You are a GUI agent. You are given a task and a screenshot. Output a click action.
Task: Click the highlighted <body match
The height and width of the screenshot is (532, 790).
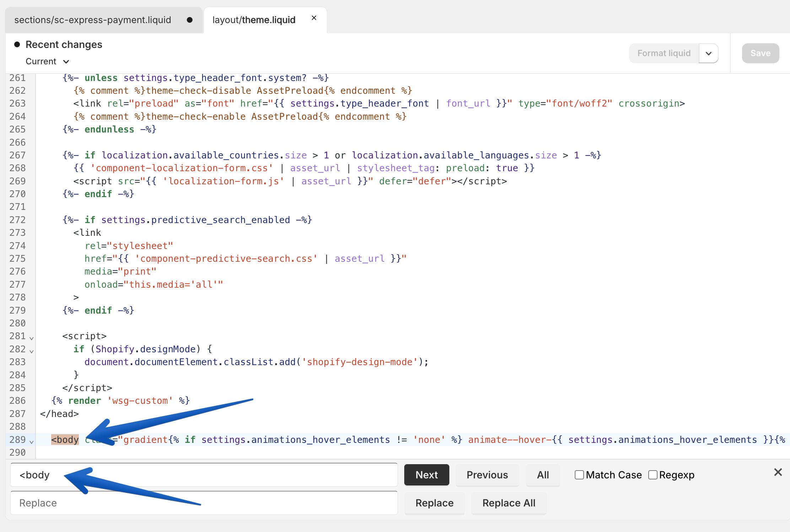click(65, 439)
